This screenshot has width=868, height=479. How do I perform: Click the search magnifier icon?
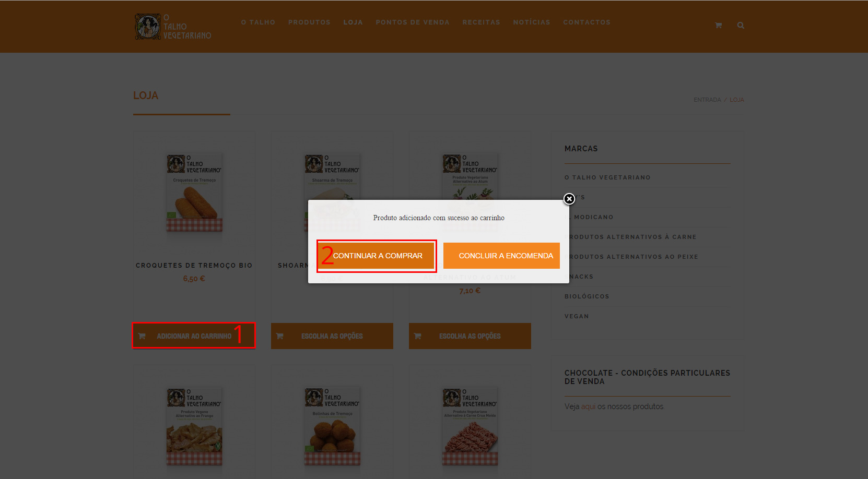[x=741, y=25]
